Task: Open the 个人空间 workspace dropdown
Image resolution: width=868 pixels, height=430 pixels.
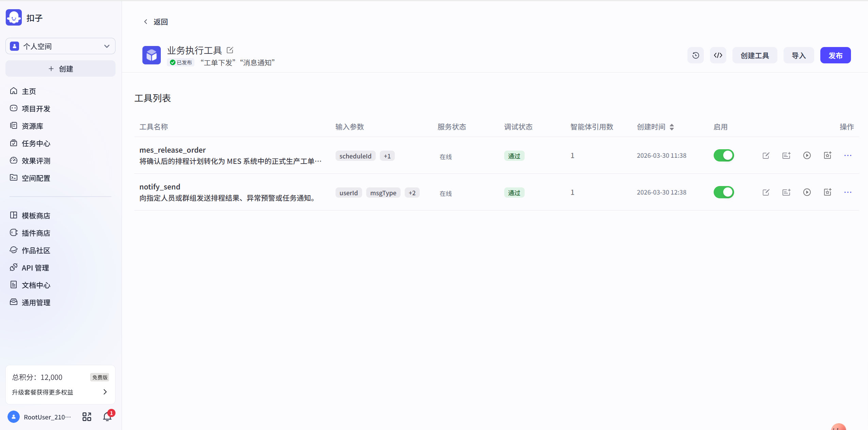Action: point(60,46)
